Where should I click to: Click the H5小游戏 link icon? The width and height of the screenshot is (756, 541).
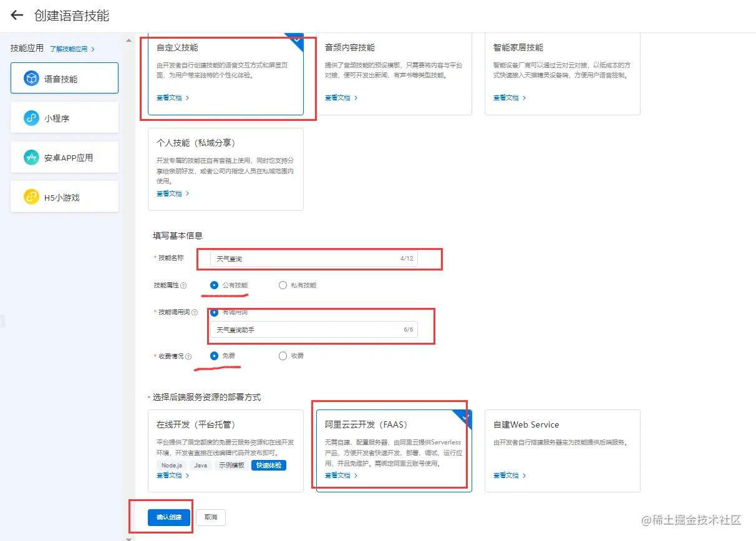(x=31, y=197)
